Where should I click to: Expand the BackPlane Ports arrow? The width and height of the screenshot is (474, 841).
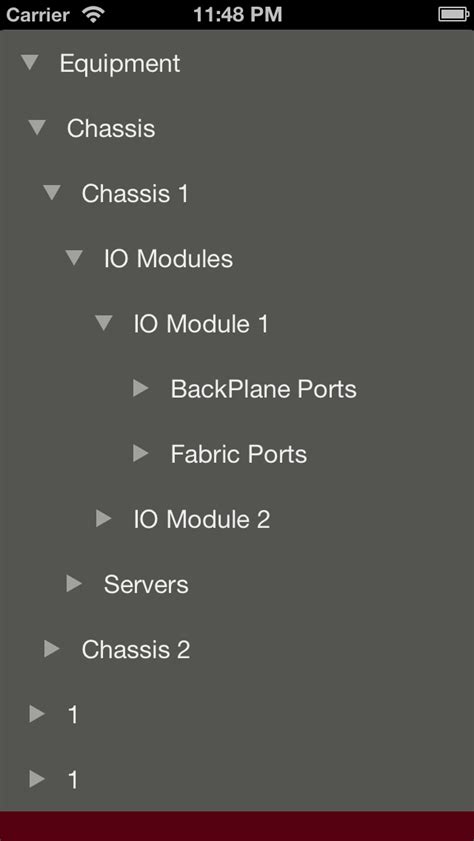pos(140,388)
